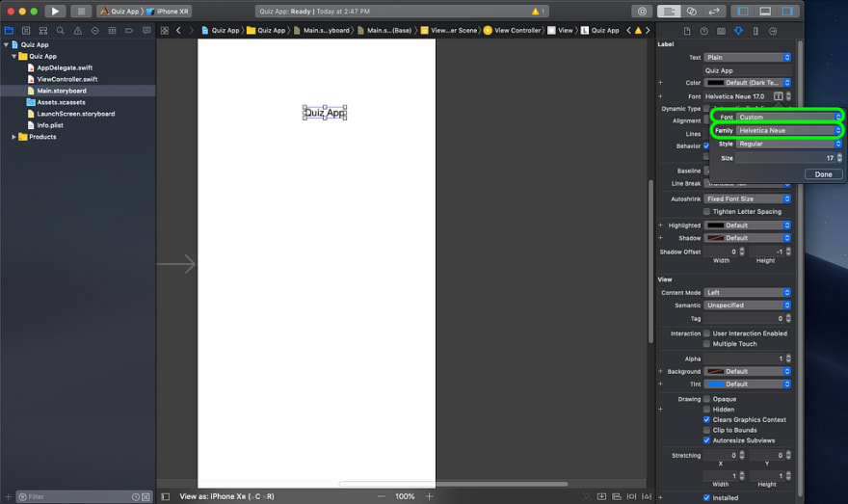This screenshot has width=848, height=504.
Task: Open the Tint color Default dropdown
Action: 748,384
